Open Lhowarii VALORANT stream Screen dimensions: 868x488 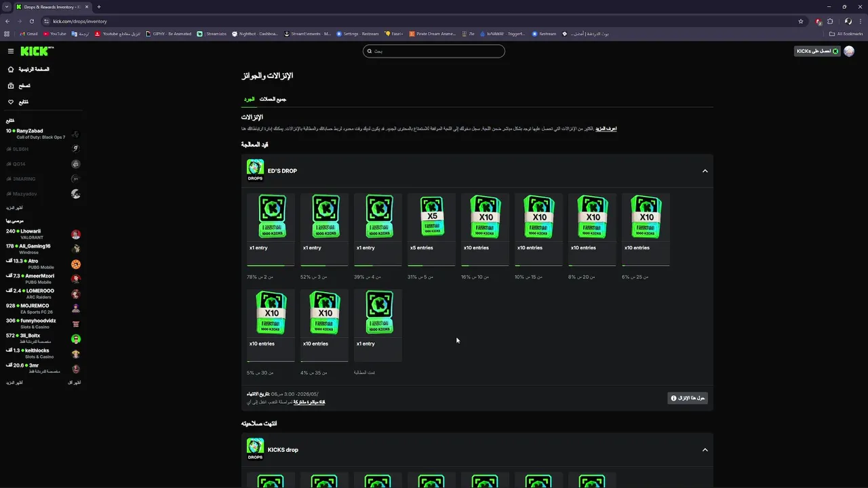43,234
